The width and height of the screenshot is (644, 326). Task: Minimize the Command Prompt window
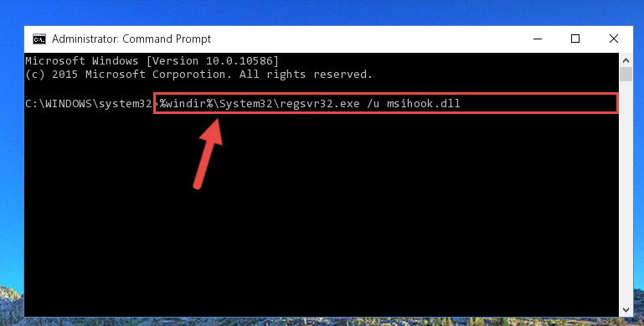(x=538, y=39)
